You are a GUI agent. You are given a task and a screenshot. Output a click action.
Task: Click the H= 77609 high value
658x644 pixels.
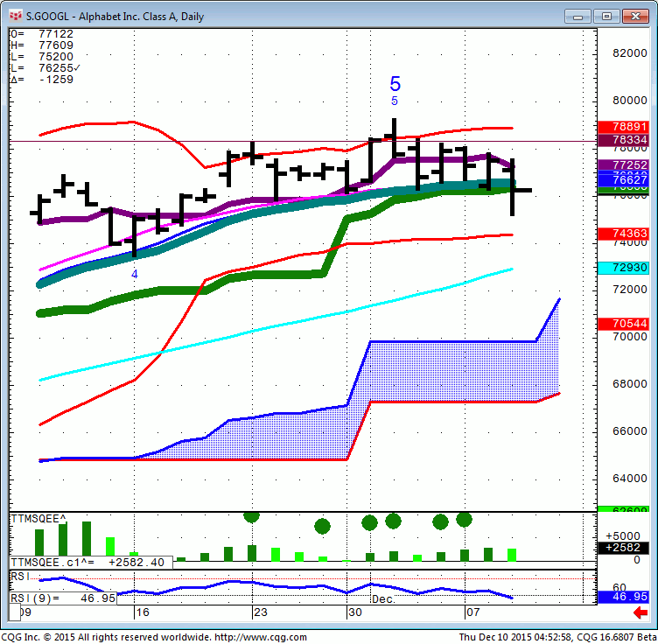[41, 45]
